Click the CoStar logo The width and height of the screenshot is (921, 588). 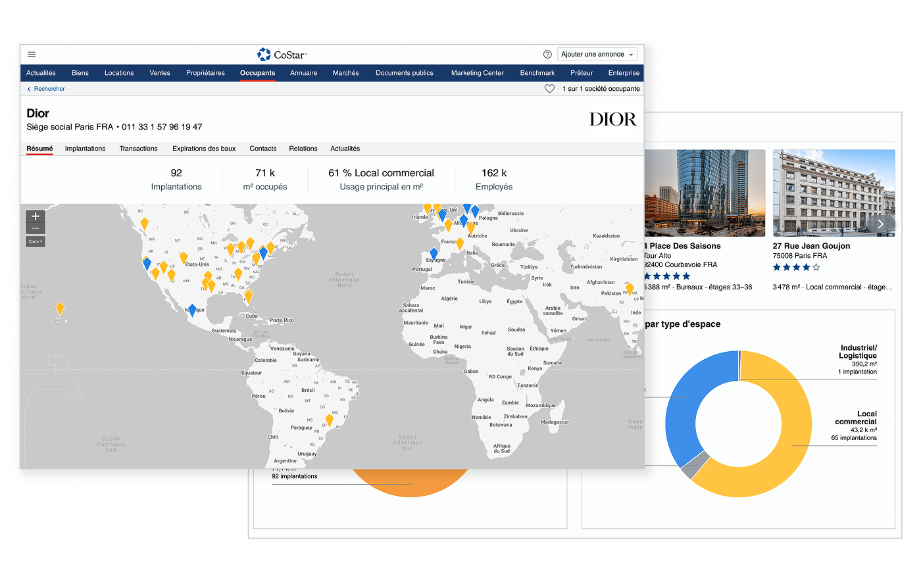(282, 55)
